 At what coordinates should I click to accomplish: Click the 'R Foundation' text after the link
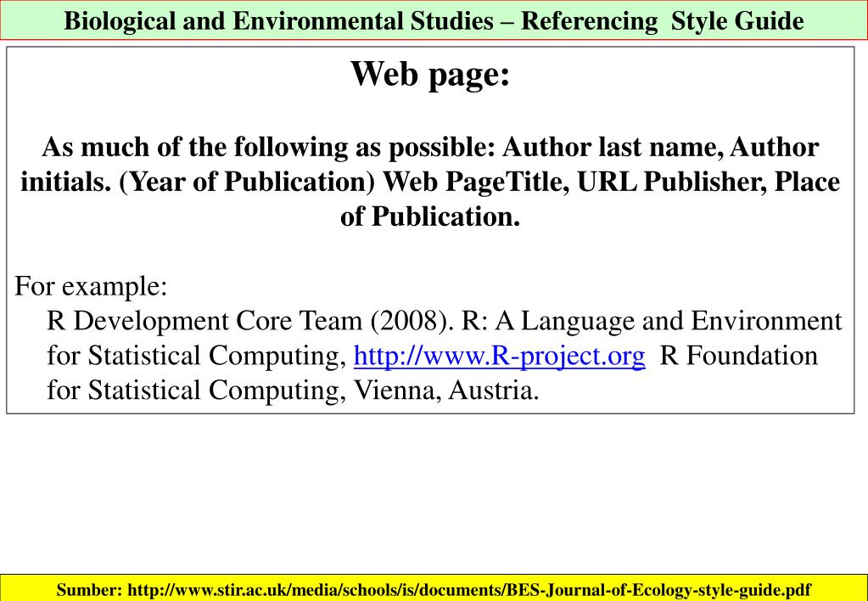[739, 356]
